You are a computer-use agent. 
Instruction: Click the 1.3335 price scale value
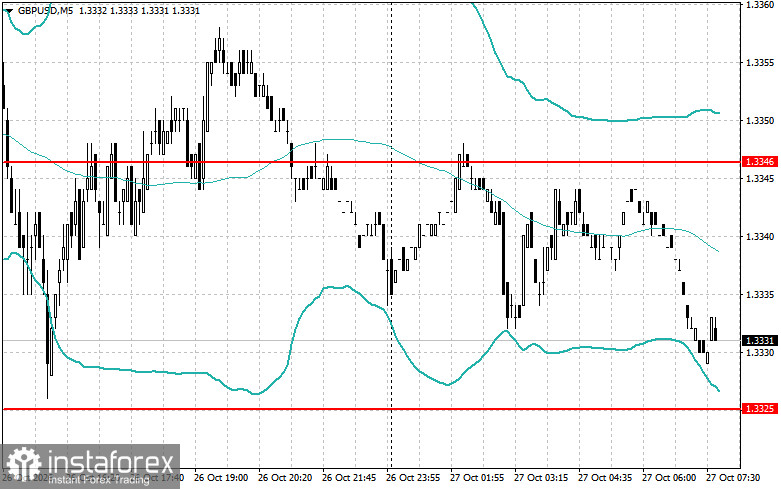pyautogui.click(x=760, y=294)
